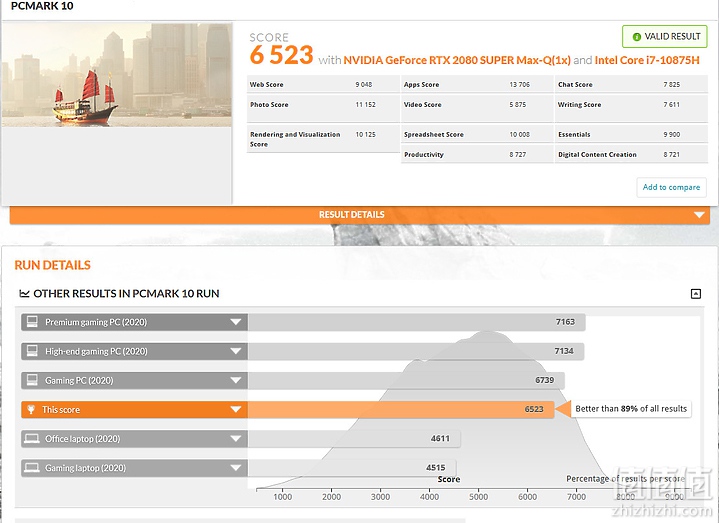Viewport: 719px width, 523px height.
Task: Click the Add to compare button
Action: click(671, 187)
